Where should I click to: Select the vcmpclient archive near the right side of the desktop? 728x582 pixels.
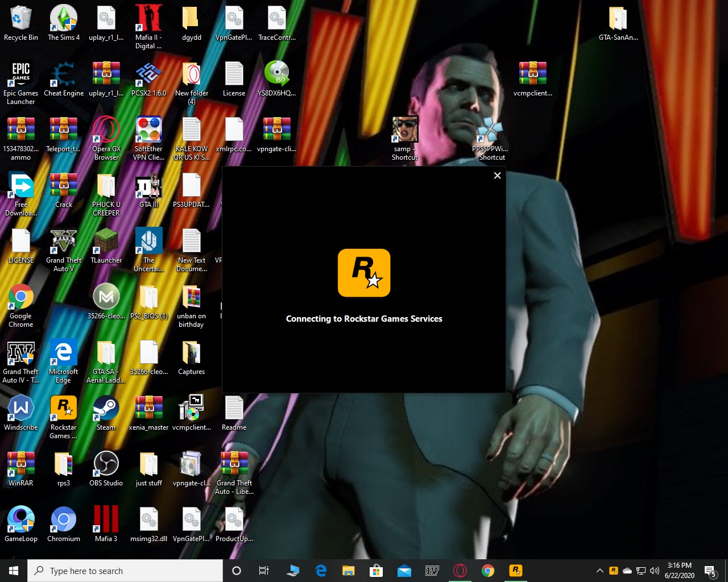[533, 79]
